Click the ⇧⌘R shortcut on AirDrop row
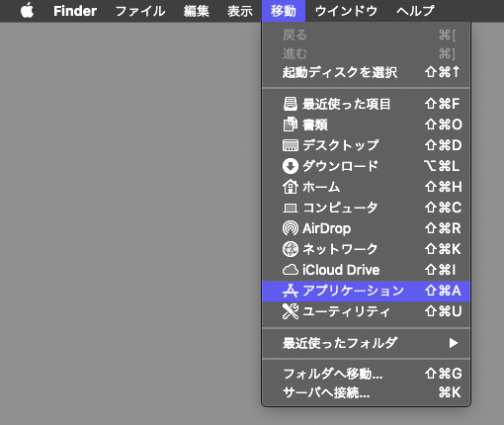Viewport: 504px width, 425px height. [x=443, y=228]
